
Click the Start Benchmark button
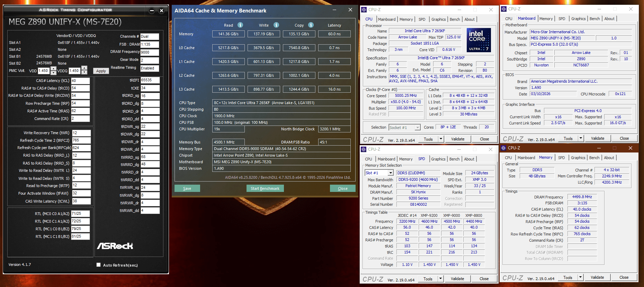coord(265,188)
